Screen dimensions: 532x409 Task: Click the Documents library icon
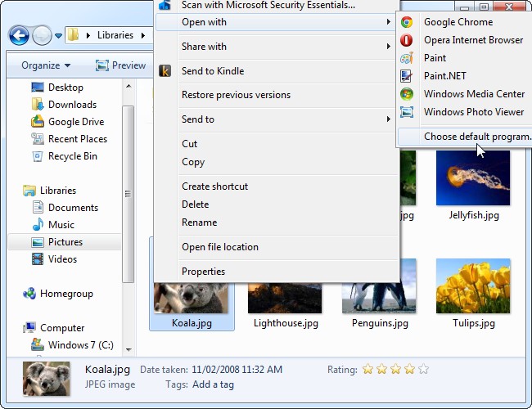(38, 207)
